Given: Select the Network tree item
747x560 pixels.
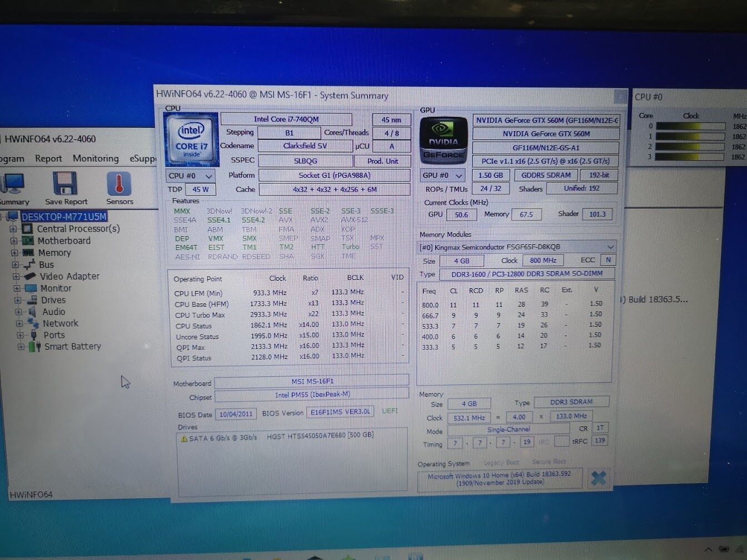Looking at the screenshot, I should click(60, 323).
